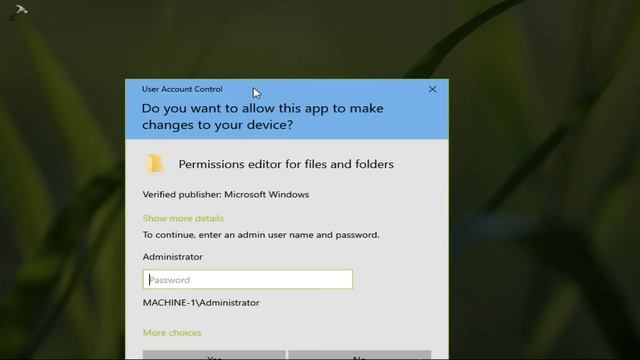Viewport: 640px width, 360px height.
Task: Click the admin user name and password prompt text
Action: 261,235
